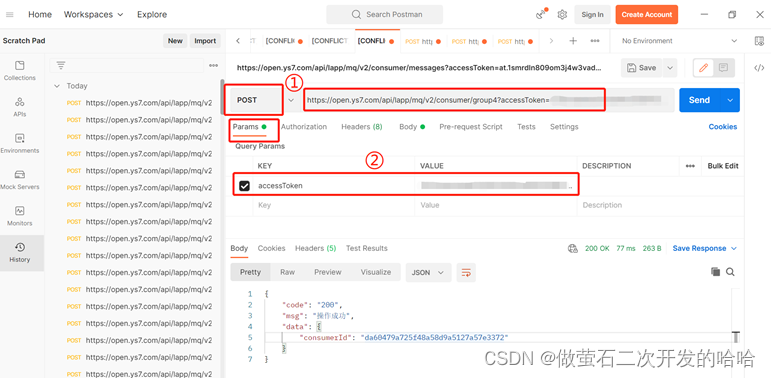The height and width of the screenshot is (378, 771).
Task: Open the No Environment dropdown
Action: 680,41
